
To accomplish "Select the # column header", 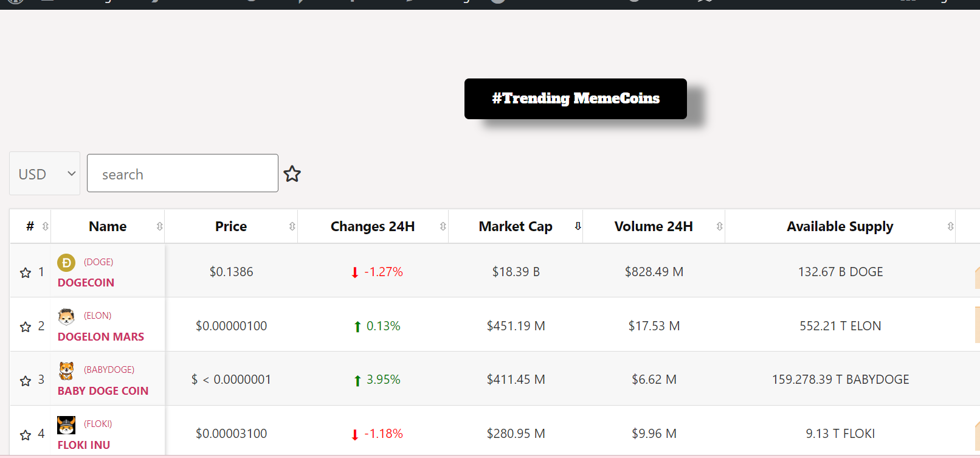I will pyautogui.click(x=30, y=226).
